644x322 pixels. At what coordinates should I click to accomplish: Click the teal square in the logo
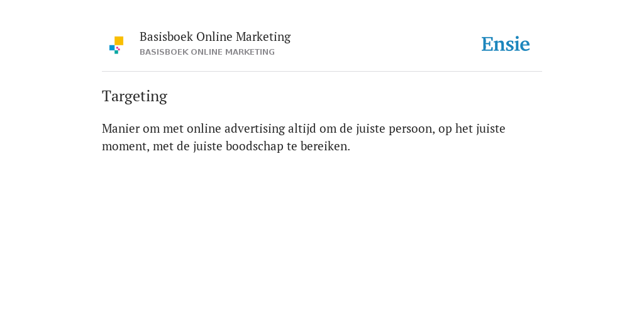click(116, 52)
